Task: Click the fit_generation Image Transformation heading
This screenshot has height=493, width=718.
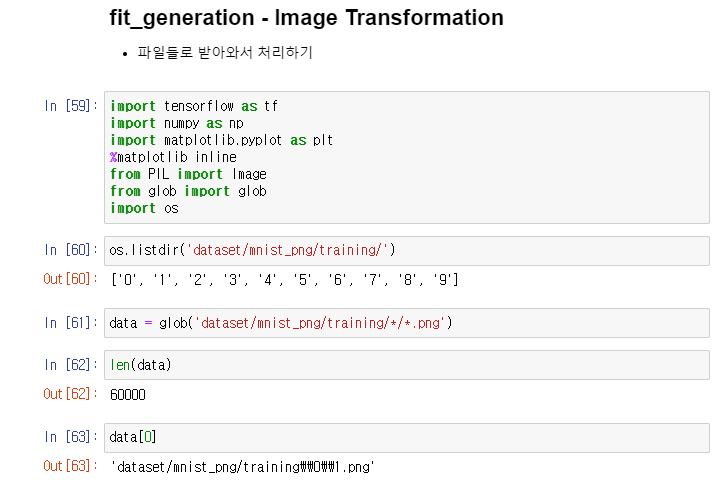Action: click(x=306, y=18)
